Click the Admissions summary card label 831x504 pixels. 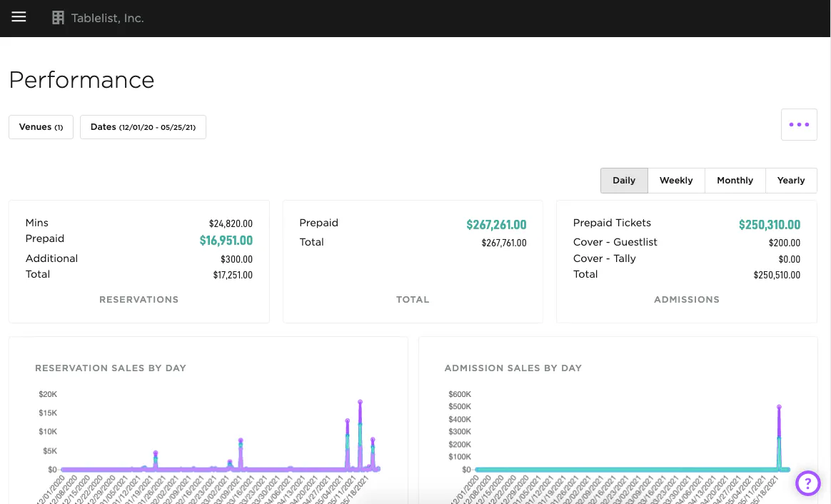[686, 300]
